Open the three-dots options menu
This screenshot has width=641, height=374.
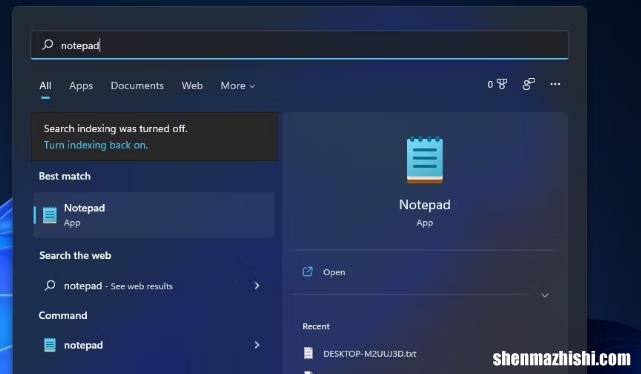[555, 84]
